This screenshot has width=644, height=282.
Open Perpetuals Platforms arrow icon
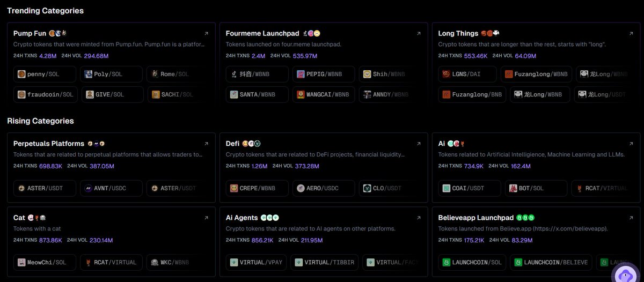click(206, 144)
